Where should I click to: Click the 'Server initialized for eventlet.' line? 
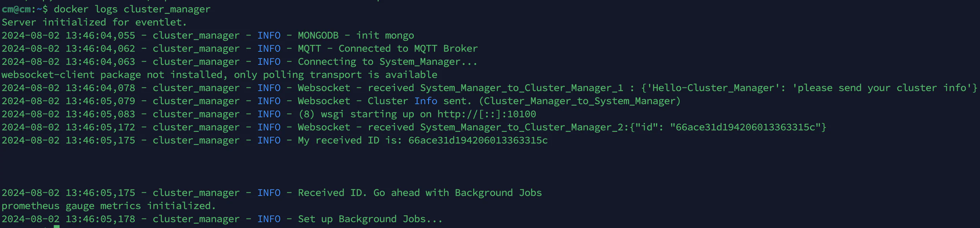[x=94, y=23]
